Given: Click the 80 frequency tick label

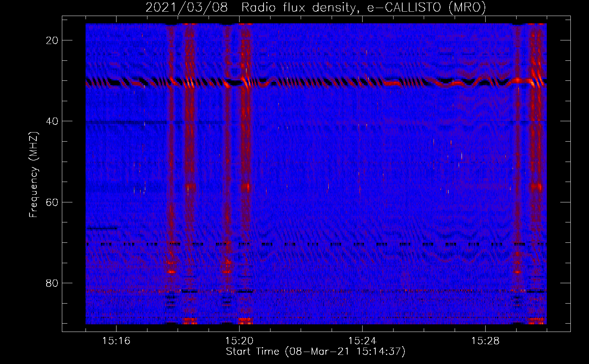Looking at the screenshot, I should point(52,283).
